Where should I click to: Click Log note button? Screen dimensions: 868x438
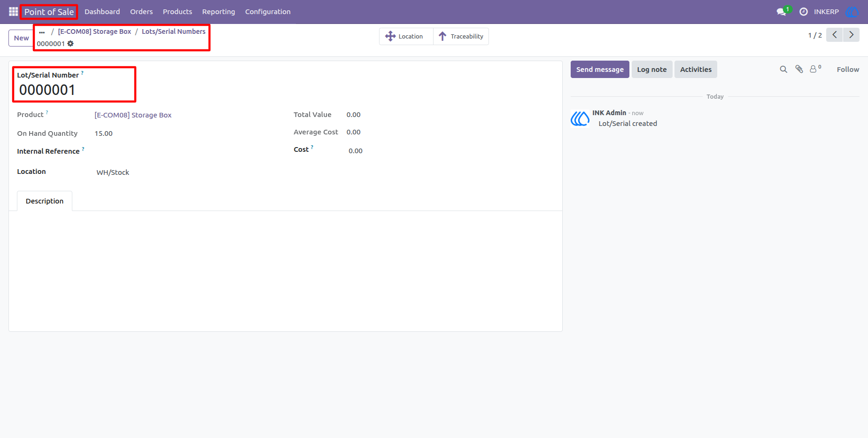652,70
